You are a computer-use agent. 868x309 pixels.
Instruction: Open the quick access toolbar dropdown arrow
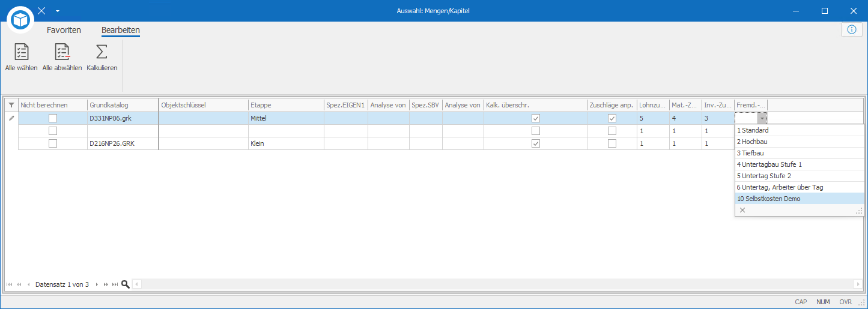[58, 11]
